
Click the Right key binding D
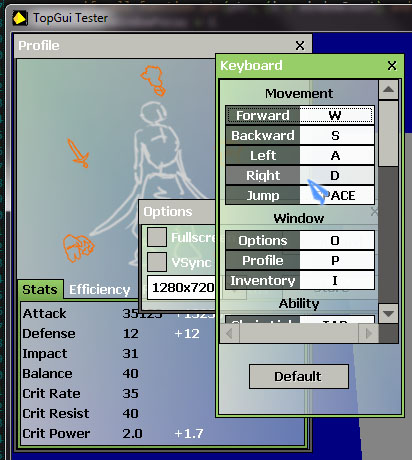(337, 175)
